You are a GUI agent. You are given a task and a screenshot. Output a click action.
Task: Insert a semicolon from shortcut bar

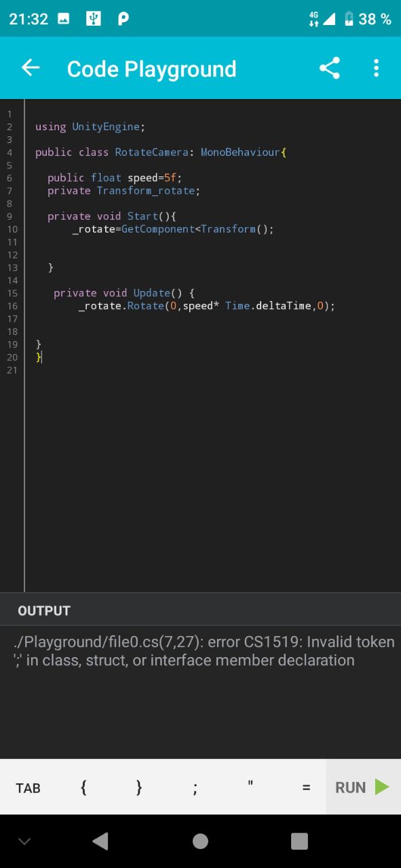195,789
